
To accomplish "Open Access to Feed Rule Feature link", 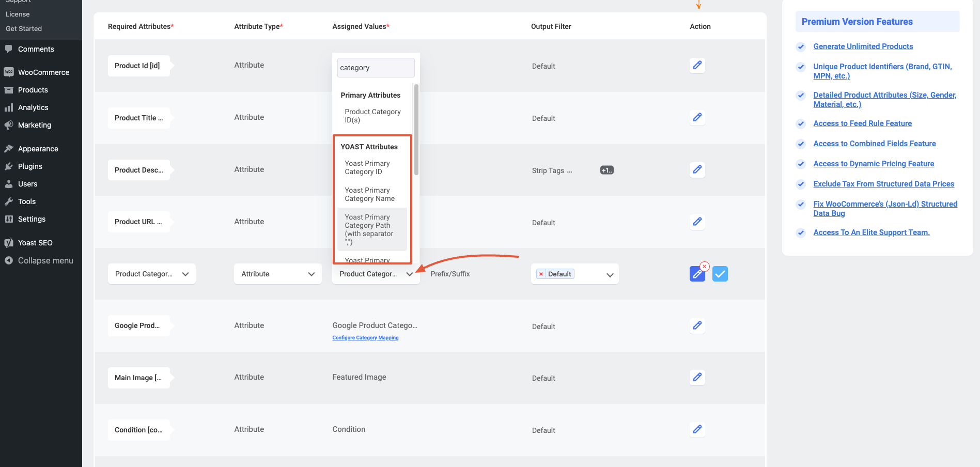I will click(862, 123).
